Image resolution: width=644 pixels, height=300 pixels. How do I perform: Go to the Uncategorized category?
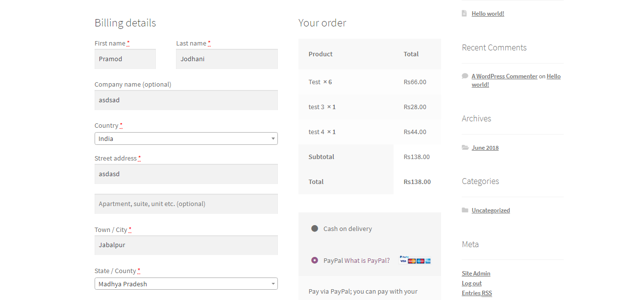491,210
